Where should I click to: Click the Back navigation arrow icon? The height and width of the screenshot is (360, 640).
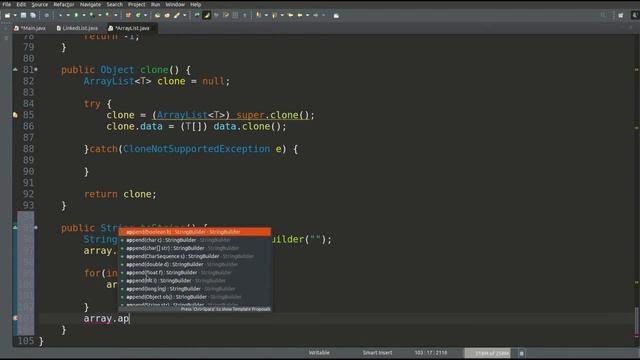(x=300, y=16)
